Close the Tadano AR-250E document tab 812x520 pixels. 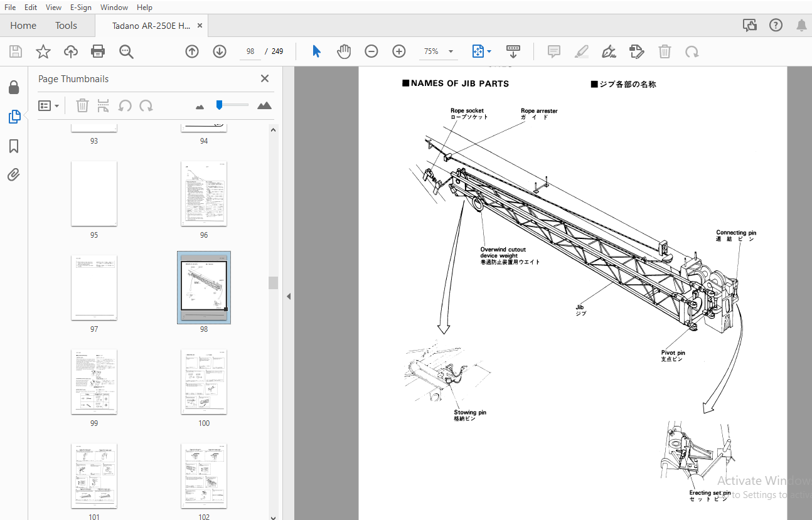click(200, 26)
